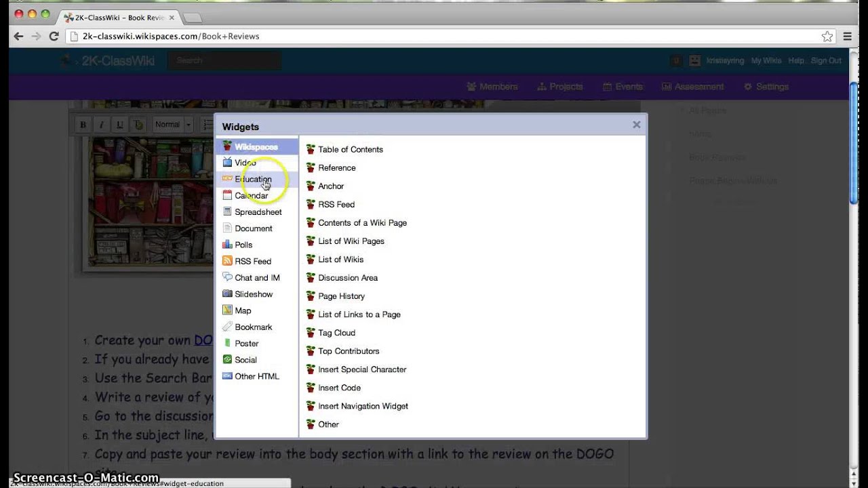Open the 2K-ClassWiki home title
Image resolution: width=868 pixels, height=488 pixels.
(118, 60)
